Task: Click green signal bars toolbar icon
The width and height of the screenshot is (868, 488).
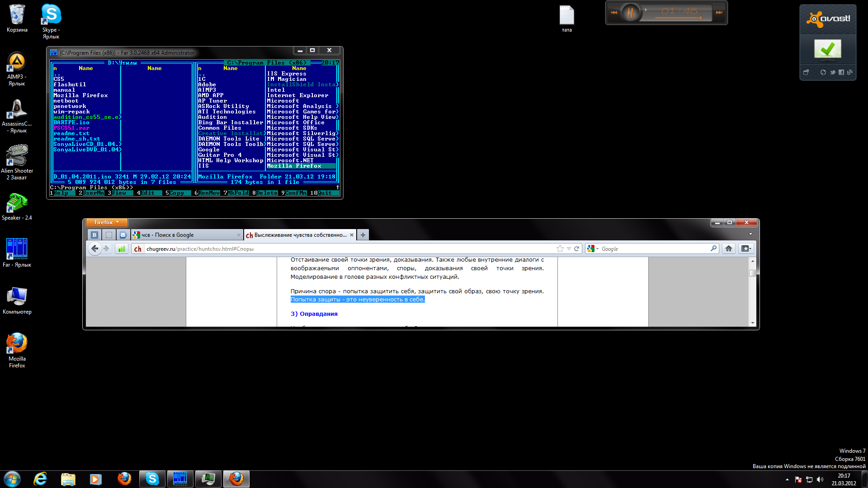Action: (x=121, y=249)
